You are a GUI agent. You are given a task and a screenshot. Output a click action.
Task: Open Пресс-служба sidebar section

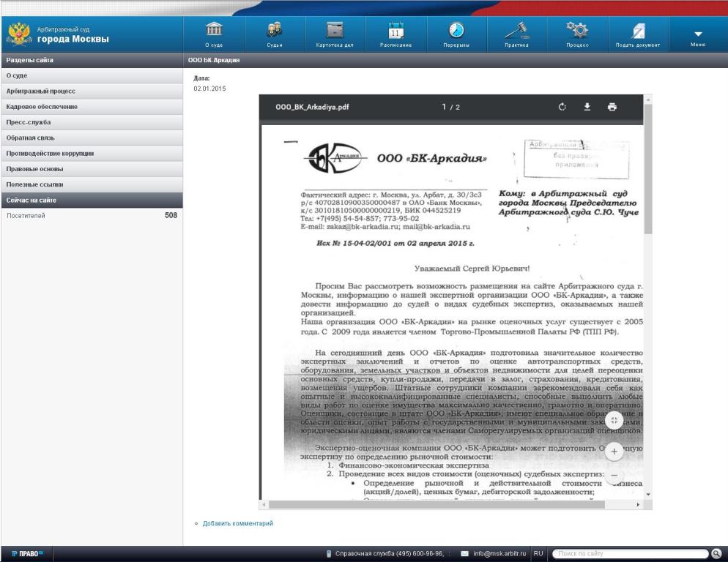(92, 122)
